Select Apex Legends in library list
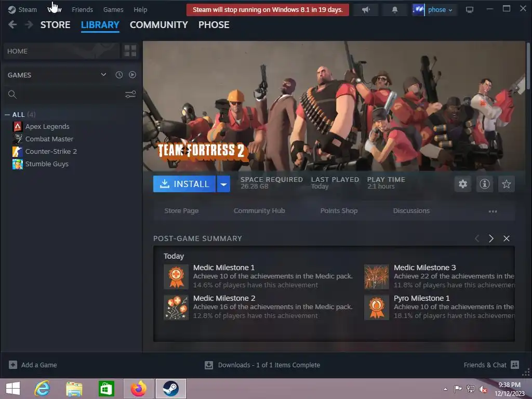Image resolution: width=532 pixels, height=399 pixels. [x=47, y=127]
